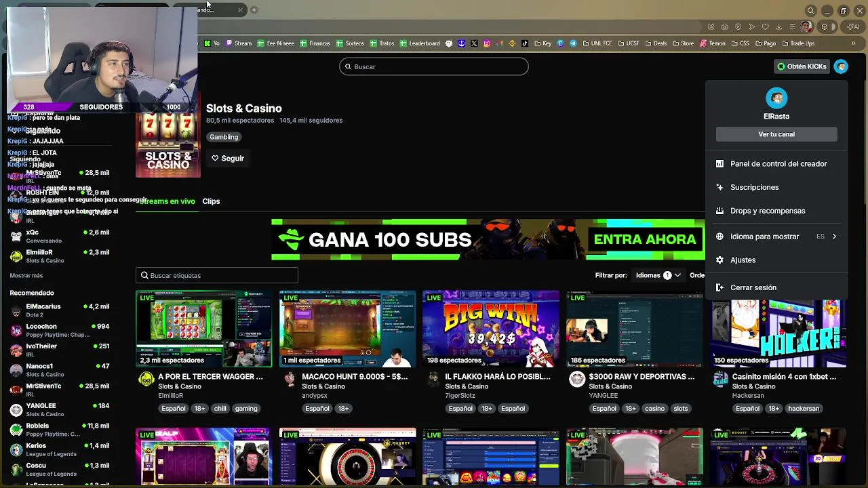868x488 pixels.
Task: Click the main Buscar search field
Action: tap(434, 66)
